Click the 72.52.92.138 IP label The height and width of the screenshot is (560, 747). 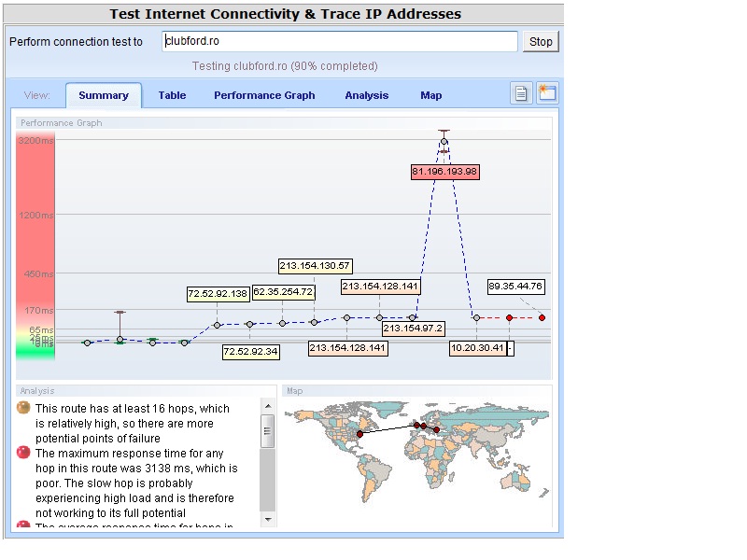218,294
